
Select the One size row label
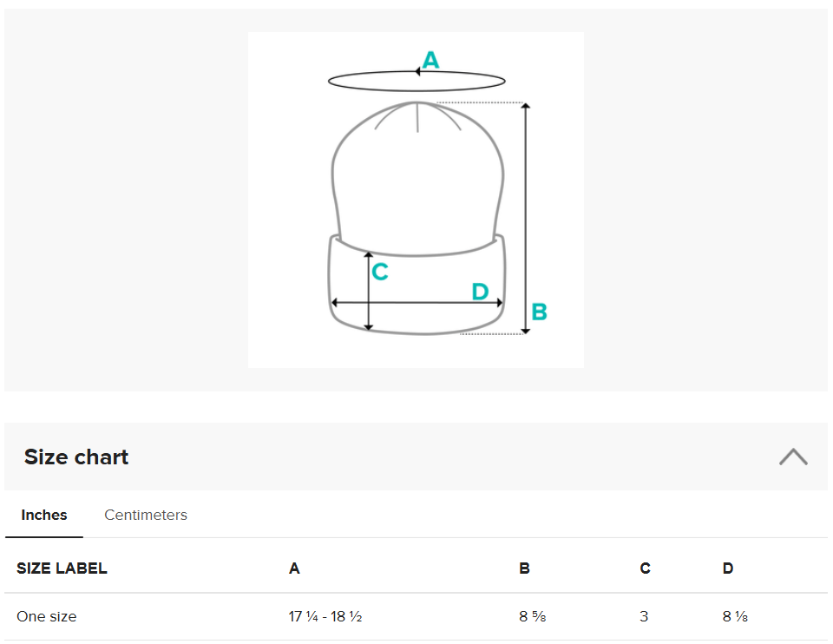(47, 616)
